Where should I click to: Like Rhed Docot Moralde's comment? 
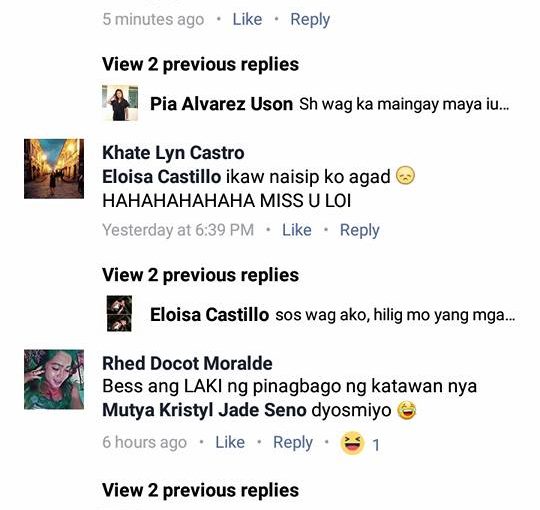click(x=230, y=442)
